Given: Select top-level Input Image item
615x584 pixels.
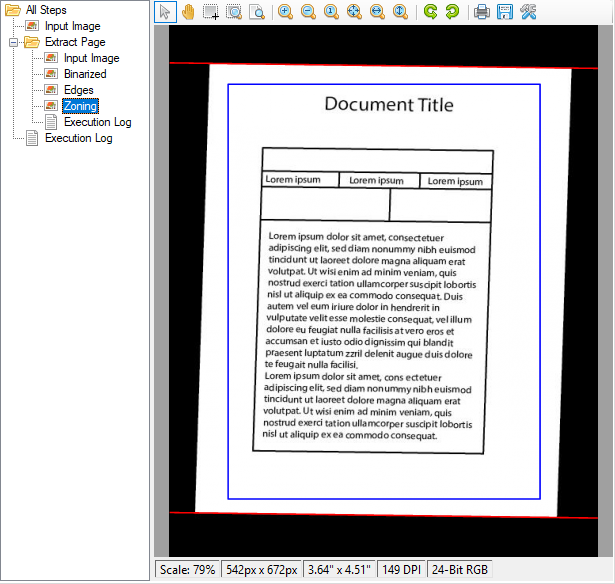Looking at the screenshot, I should [x=73, y=26].
